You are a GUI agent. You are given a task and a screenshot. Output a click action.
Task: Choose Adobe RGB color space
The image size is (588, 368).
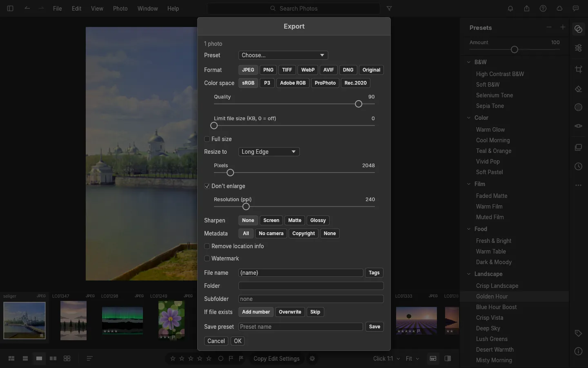pos(293,83)
